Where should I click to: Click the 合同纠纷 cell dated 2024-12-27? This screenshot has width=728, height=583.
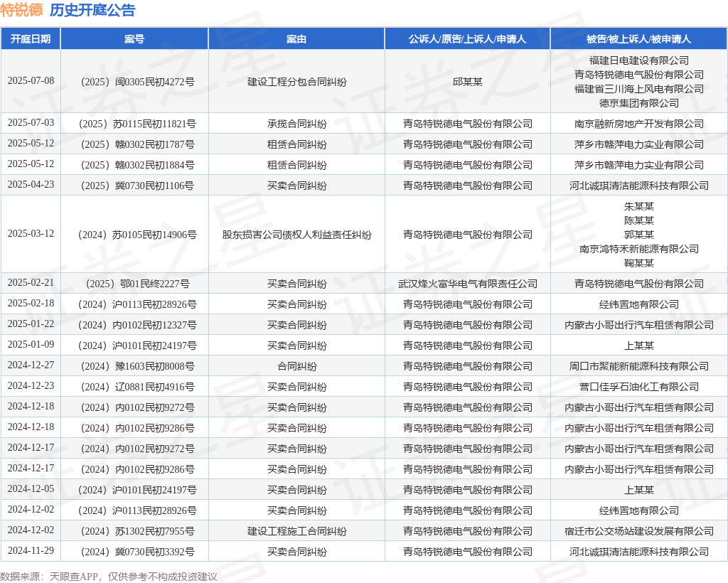tap(296, 367)
